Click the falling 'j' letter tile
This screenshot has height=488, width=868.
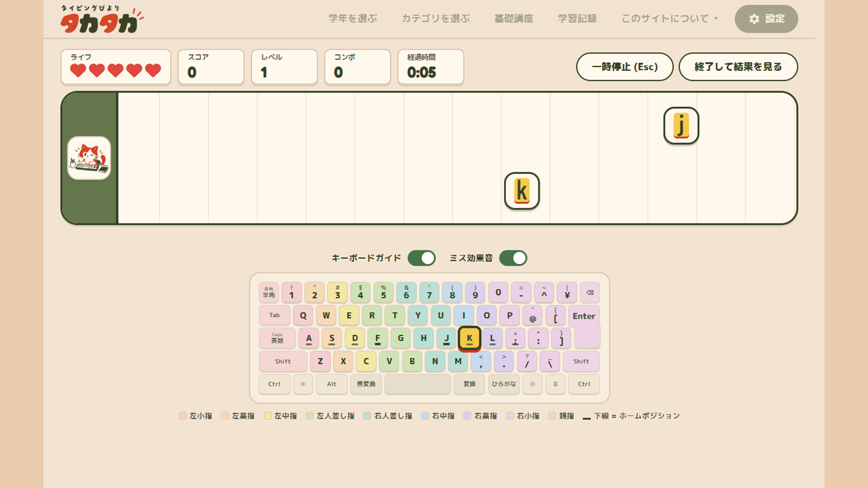pyautogui.click(x=681, y=126)
